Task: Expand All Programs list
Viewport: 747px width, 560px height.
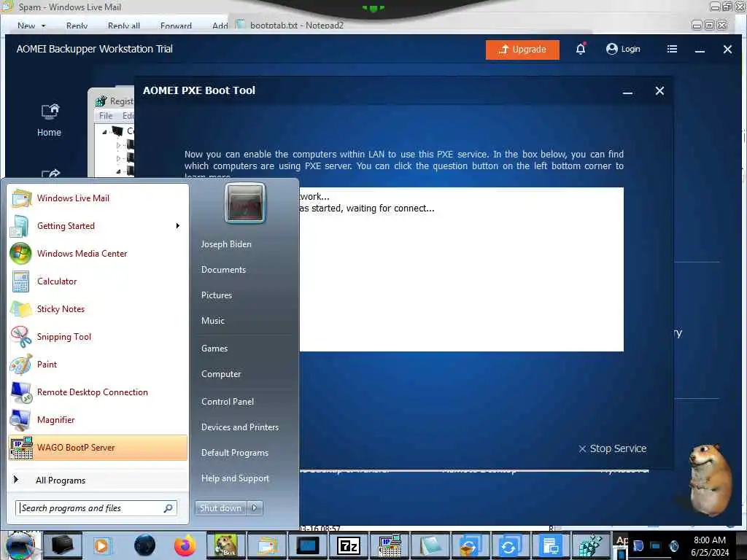Action: tap(98, 480)
